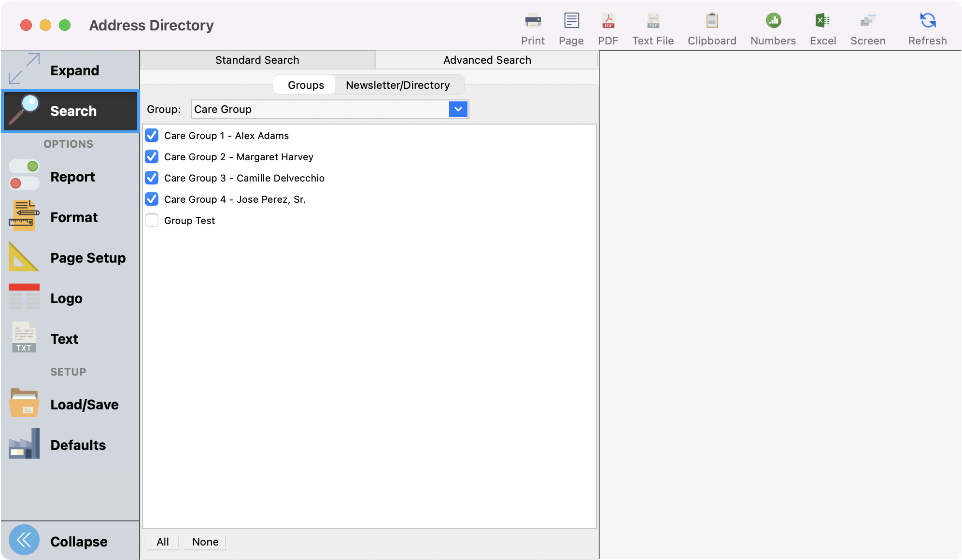Refresh the address directory
The width and height of the screenshot is (962, 560).
click(x=927, y=27)
